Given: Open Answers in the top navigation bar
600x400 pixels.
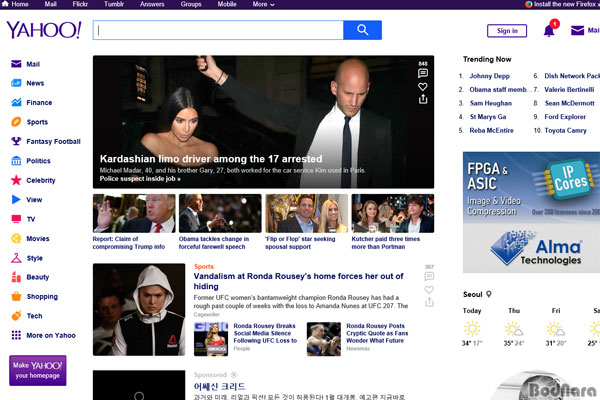Looking at the screenshot, I should (x=152, y=4).
